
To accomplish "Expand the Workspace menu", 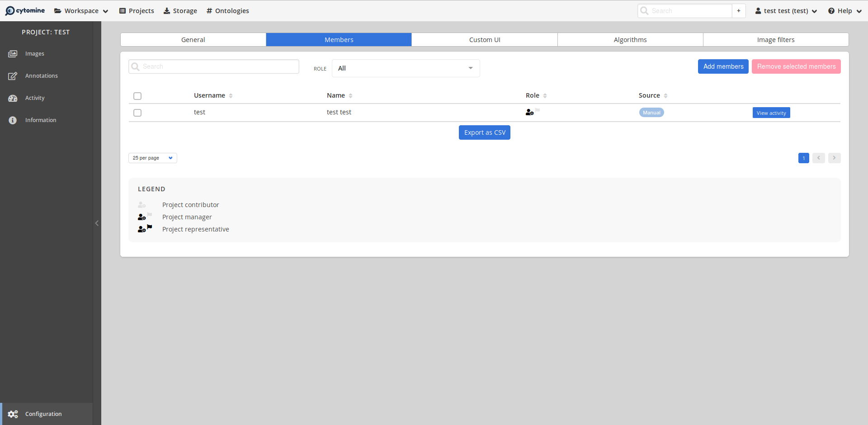I will point(81,11).
